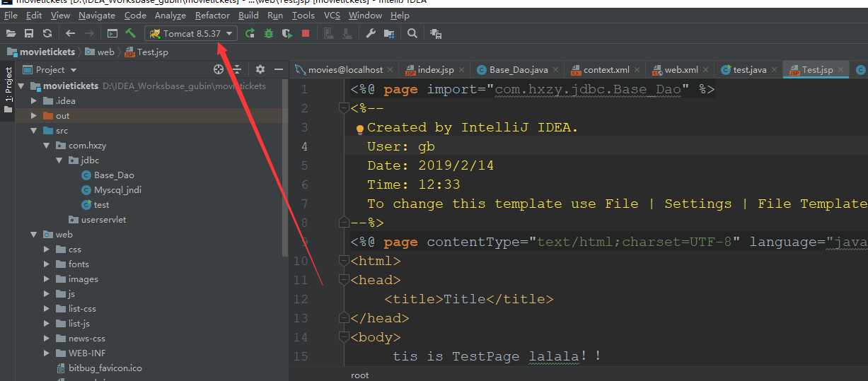Image resolution: width=868 pixels, height=381 pixels.
Task: Open the Tomcat 8.5.37 run configuration dropdown
Action: click(191, 33)
